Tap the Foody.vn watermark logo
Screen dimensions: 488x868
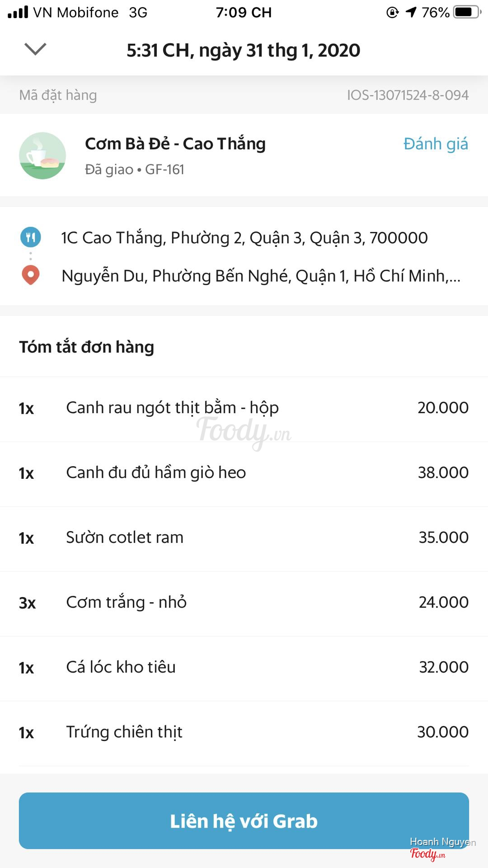coord(427,854)
